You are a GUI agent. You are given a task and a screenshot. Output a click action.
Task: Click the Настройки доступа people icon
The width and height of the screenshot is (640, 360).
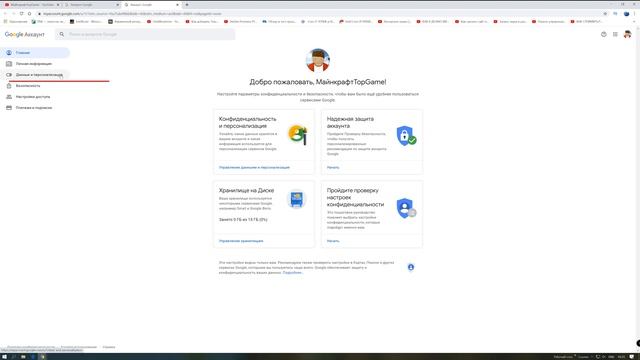[9, 97]
